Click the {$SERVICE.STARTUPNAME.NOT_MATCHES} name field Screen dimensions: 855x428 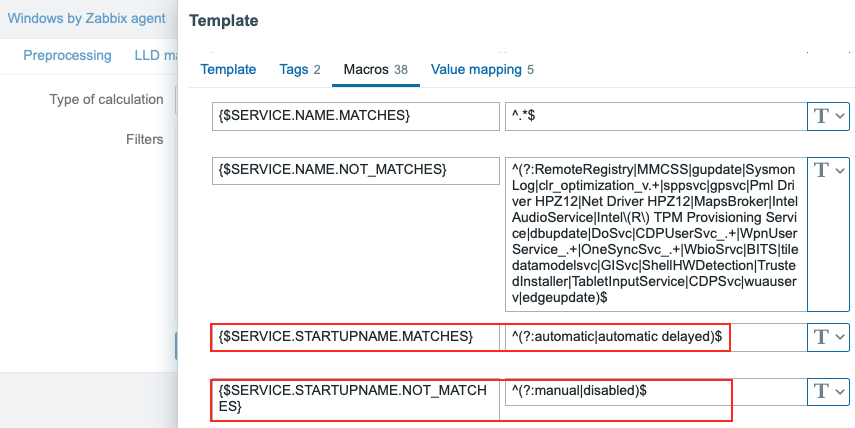coord(355,400)
